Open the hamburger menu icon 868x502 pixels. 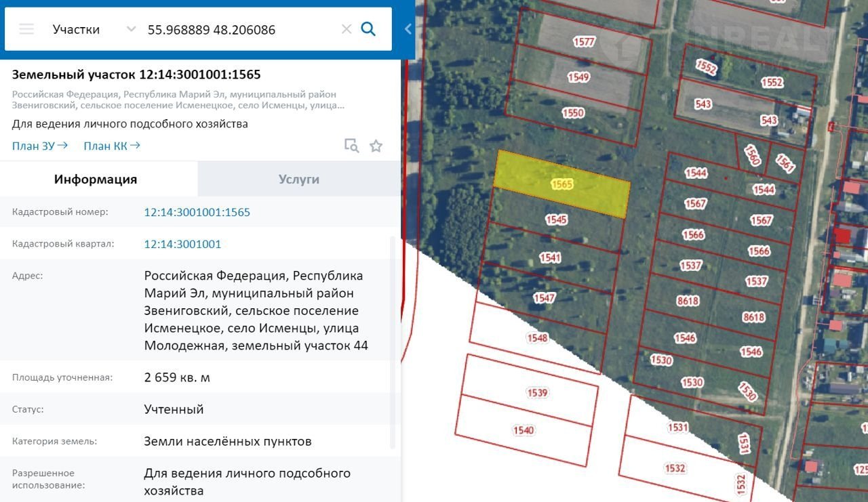tap(26, 29)
